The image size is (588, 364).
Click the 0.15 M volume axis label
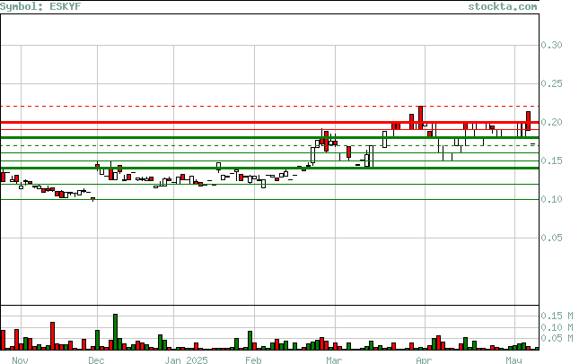557,316
